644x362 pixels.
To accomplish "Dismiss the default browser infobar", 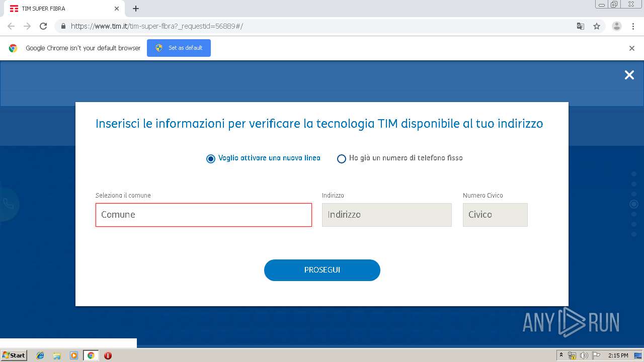I will [632, 48].
